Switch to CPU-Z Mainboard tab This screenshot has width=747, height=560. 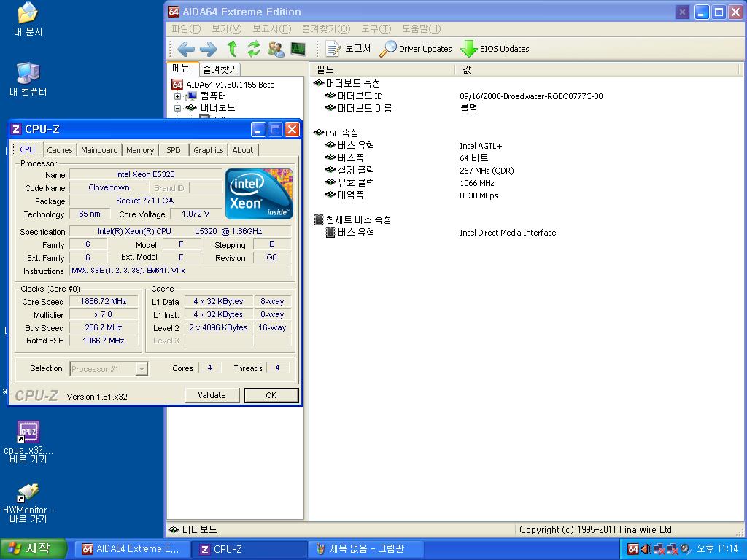click(99, 150)
